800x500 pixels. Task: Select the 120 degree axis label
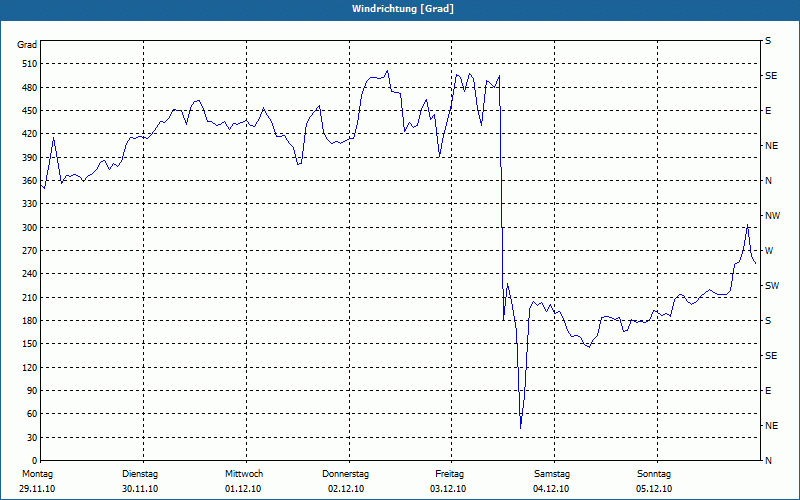30,367
